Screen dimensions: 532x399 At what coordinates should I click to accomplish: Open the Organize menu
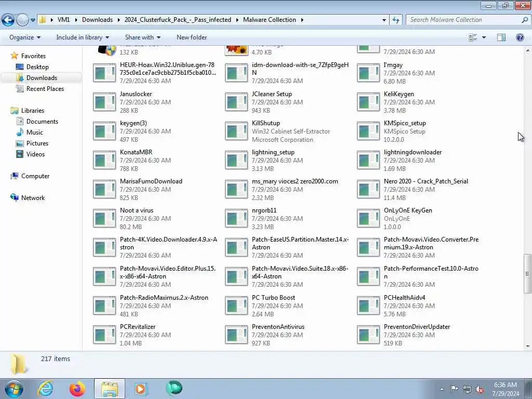[25, 37]
